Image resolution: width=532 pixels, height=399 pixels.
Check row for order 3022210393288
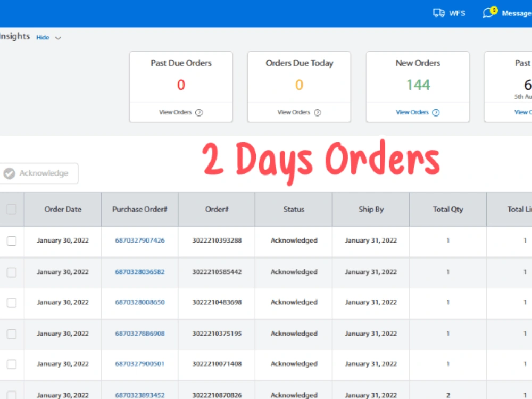[x=12, y=241]
